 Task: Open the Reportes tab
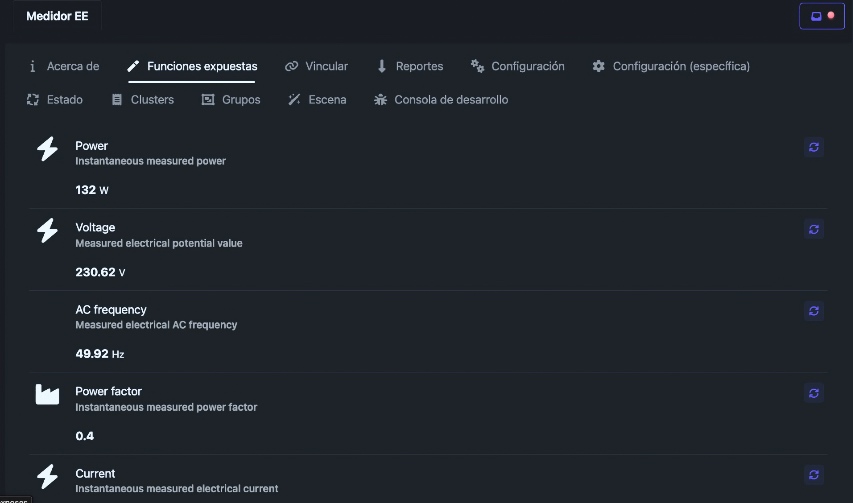coord(410,66)
